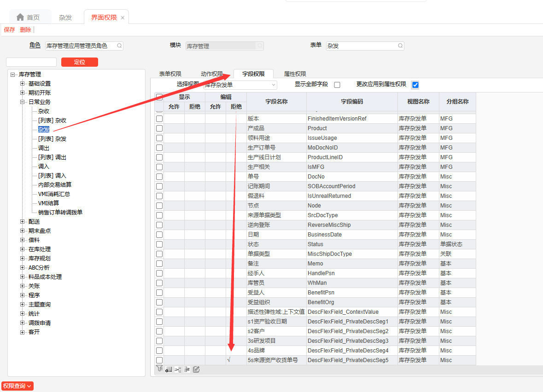Viewport: 543px width, 392px height.
Task: Click the red 定位 button
Action: pos(80,62)
